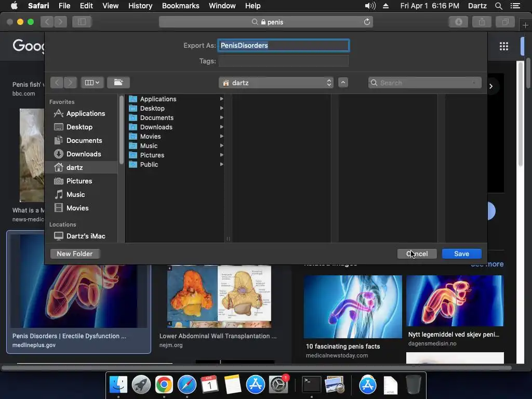Expand Movies folder arrow in column list
The width and height of the screenshot is (532, 399).
tap(221, 137)
